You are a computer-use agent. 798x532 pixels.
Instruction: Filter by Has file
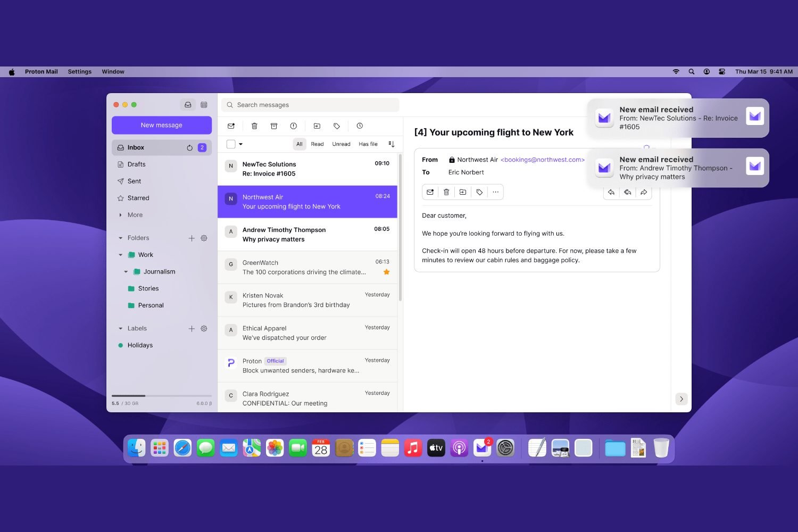click(368, 144)
